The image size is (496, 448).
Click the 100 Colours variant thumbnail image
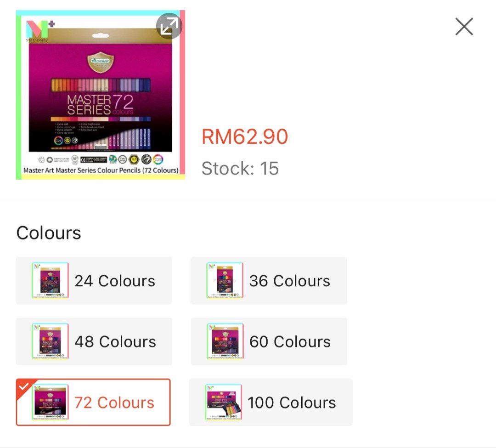pos(225,402)
